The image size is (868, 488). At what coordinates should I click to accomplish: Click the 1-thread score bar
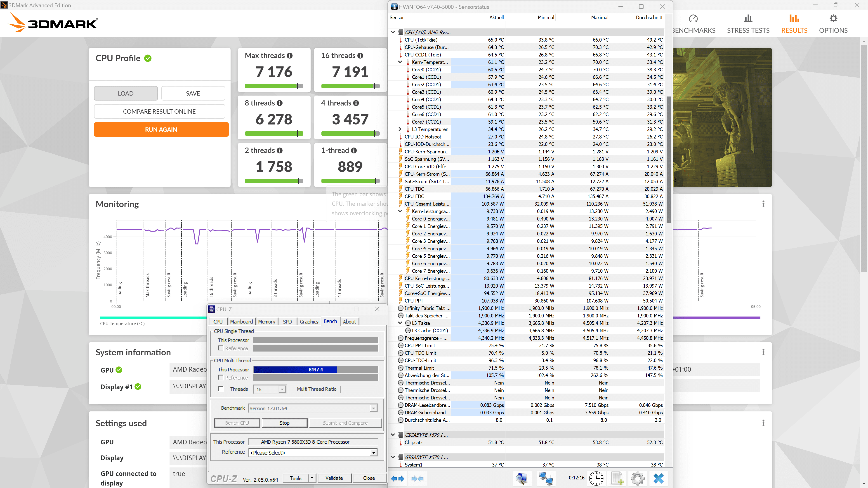click(x=350, y=181)
